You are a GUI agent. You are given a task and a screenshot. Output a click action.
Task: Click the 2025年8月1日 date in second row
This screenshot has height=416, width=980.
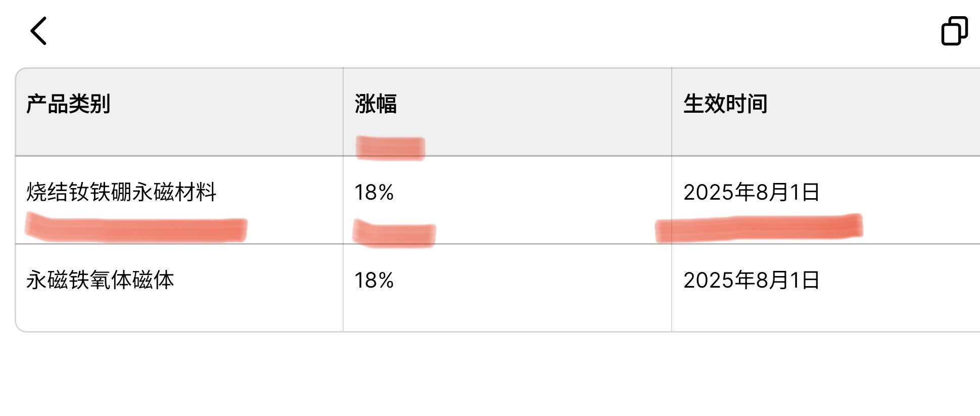(752, 280)
